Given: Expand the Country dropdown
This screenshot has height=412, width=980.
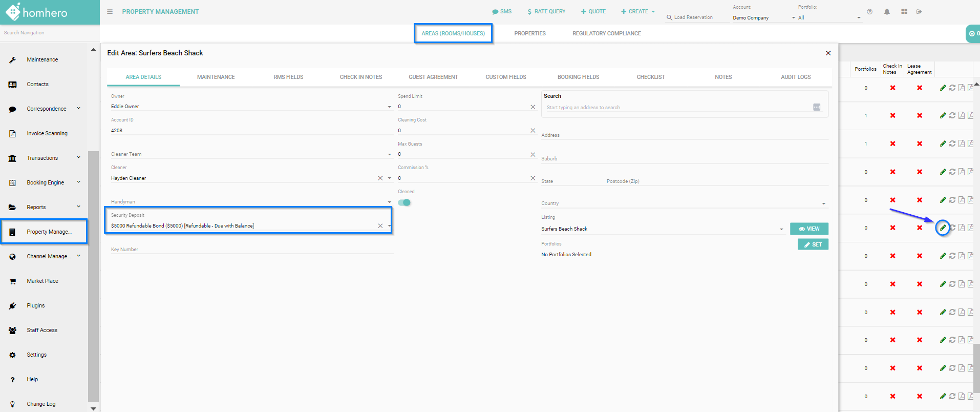Looking at the screenshot, I should coord(823,204).
